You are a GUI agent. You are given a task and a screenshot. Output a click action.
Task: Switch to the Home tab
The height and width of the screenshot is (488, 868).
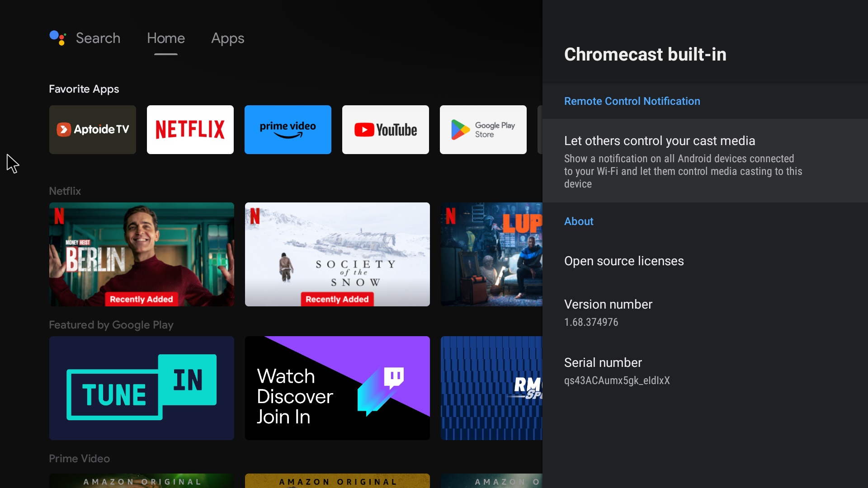click(x=166, y=38)
